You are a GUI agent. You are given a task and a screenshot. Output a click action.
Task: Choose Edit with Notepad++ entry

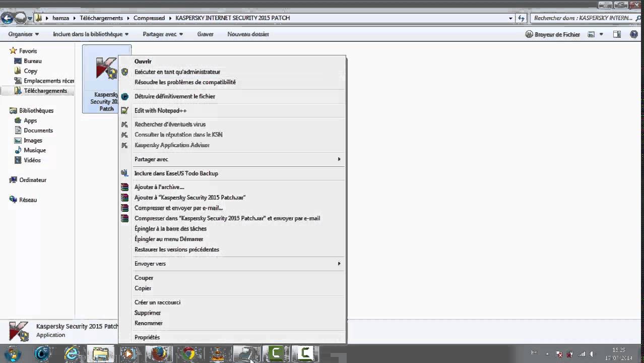click(160, 110)
